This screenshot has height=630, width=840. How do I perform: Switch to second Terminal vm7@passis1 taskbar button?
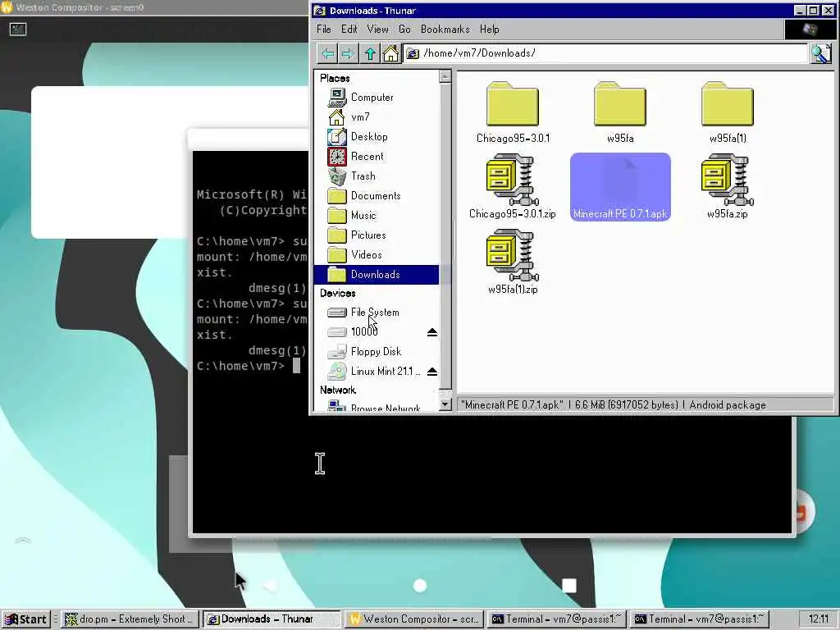click(x=700, y=619)
